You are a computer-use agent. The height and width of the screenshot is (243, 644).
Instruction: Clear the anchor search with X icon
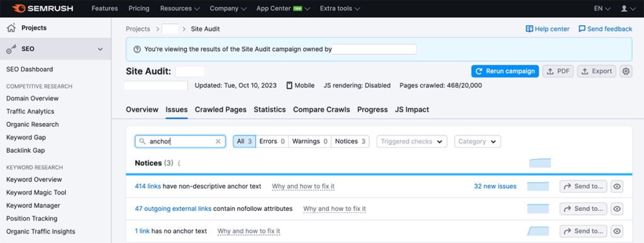pos(218,141)
